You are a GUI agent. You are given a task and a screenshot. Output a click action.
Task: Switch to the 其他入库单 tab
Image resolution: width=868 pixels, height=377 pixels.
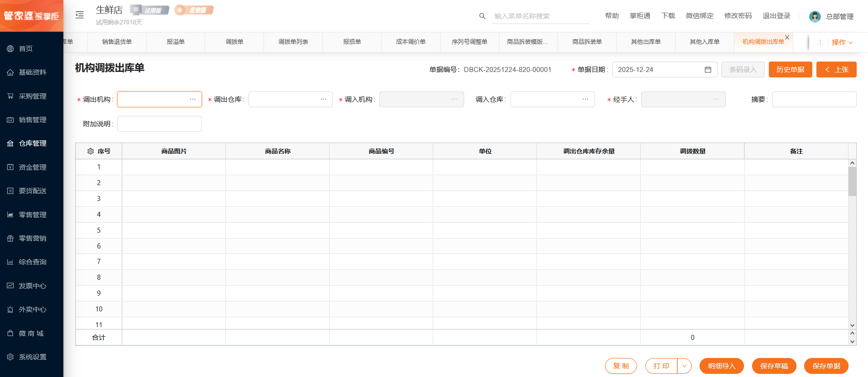click(705, 42)
